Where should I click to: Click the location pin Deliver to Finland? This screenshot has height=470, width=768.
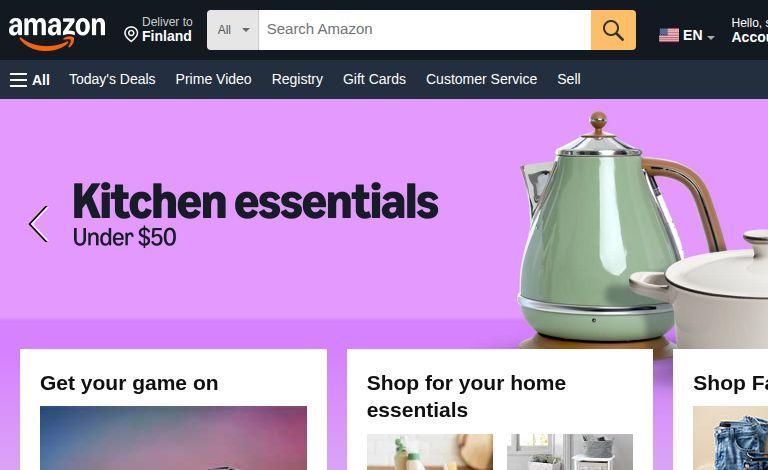pyautogui.click(x=158, y=29)
